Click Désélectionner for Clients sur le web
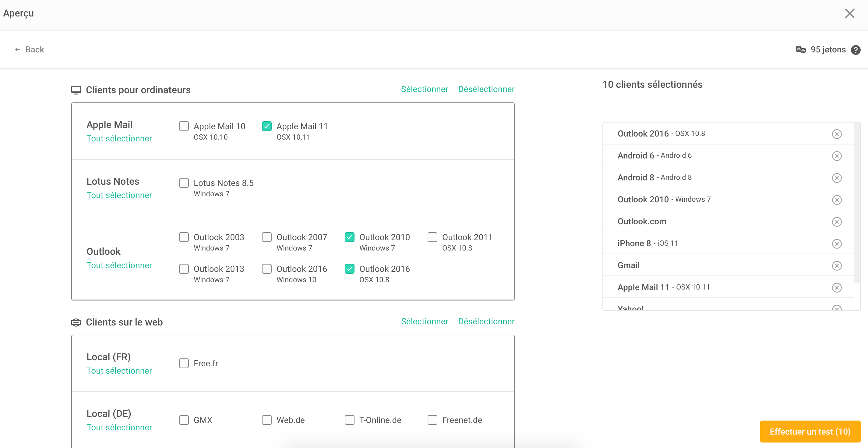The height and width of the screenshot is (448, 868). click(486, 321)
